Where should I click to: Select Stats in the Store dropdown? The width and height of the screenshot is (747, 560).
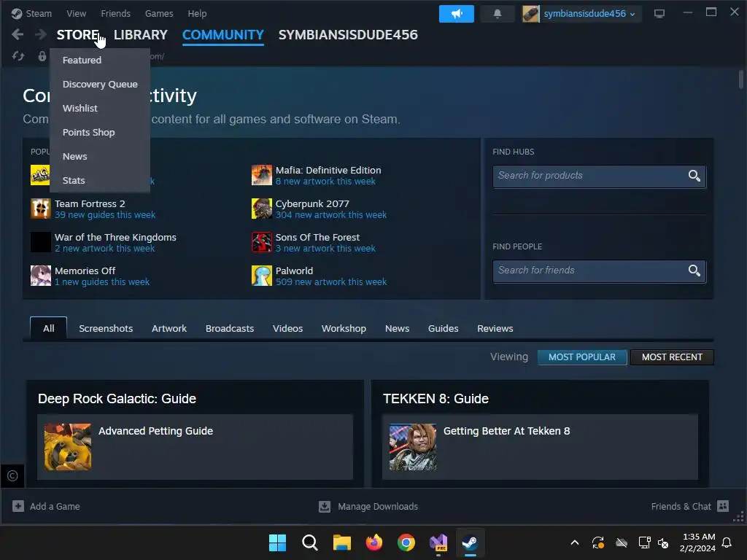(74, 181)
